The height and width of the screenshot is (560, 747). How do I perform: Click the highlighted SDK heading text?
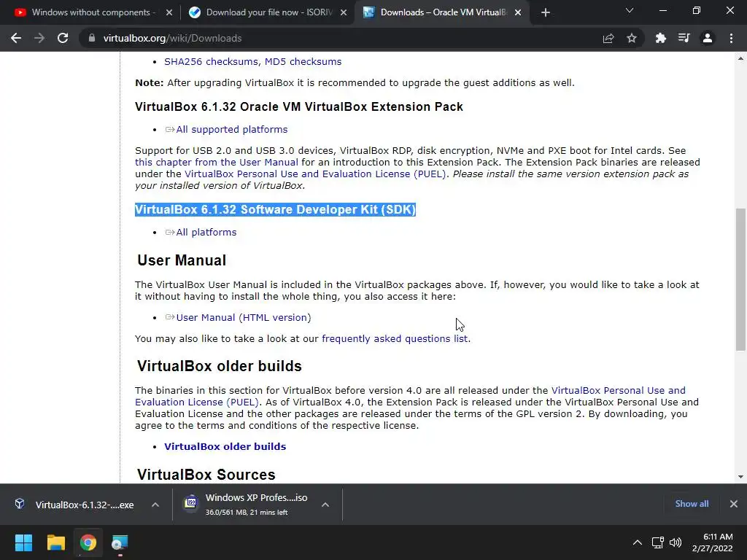(275, 209)
